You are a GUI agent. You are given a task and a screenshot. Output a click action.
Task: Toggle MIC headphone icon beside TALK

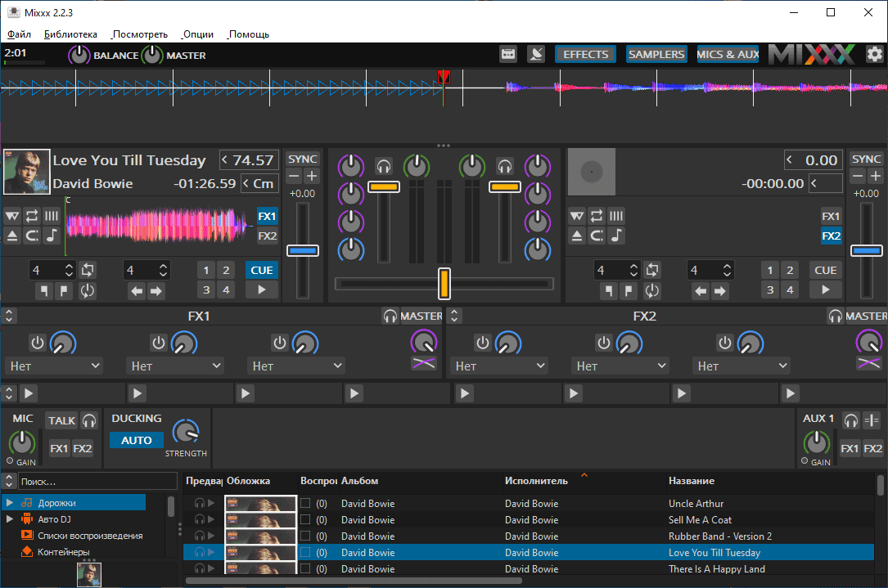tap(89, 420)
